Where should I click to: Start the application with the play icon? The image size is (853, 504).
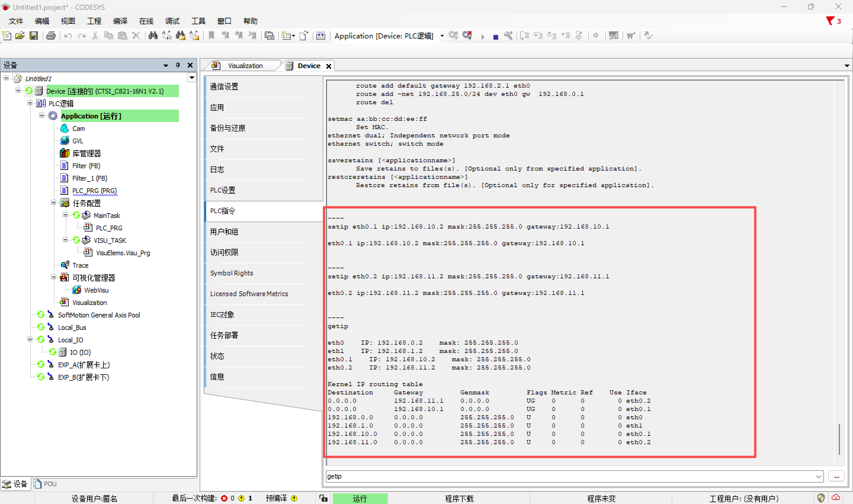pos(482,36)
